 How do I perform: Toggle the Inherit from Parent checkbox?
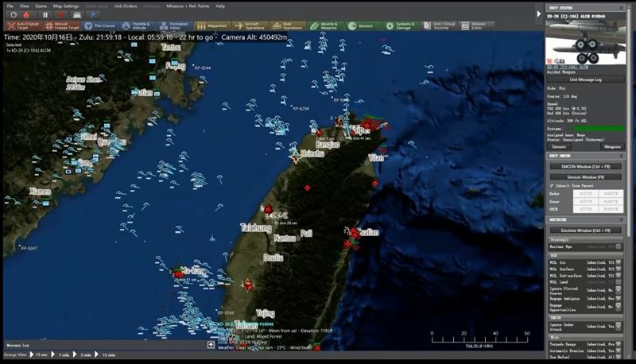[x=552, y=186]
